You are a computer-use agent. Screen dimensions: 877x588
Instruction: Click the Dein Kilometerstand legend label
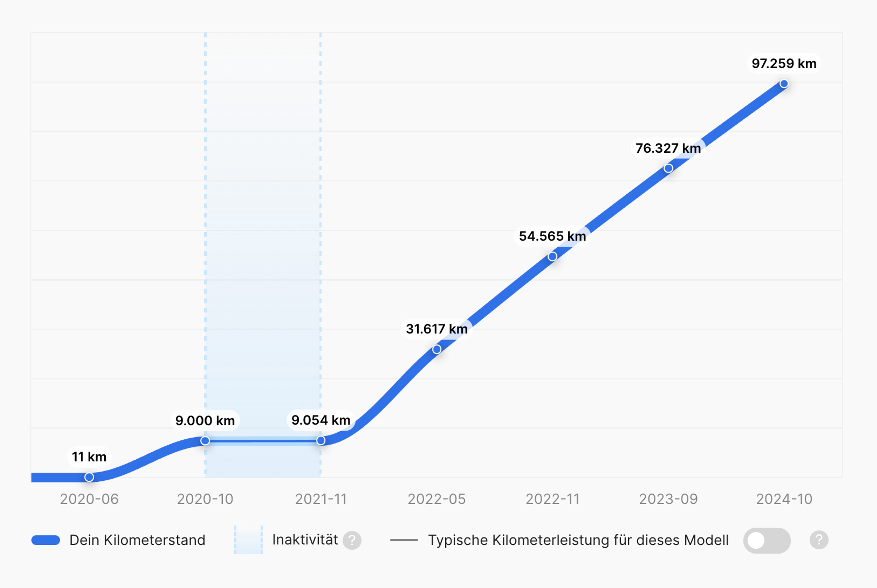tap(137, 540)
